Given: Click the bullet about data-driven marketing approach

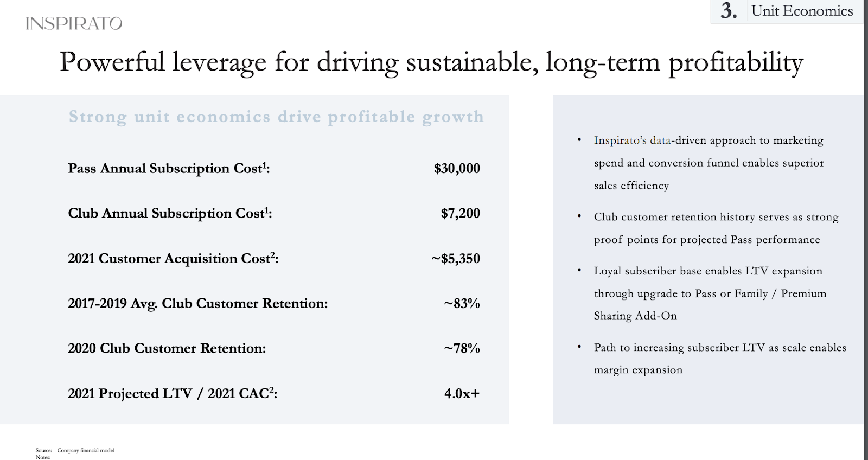Looking at the screenshot, I should (x=709, y=163).
